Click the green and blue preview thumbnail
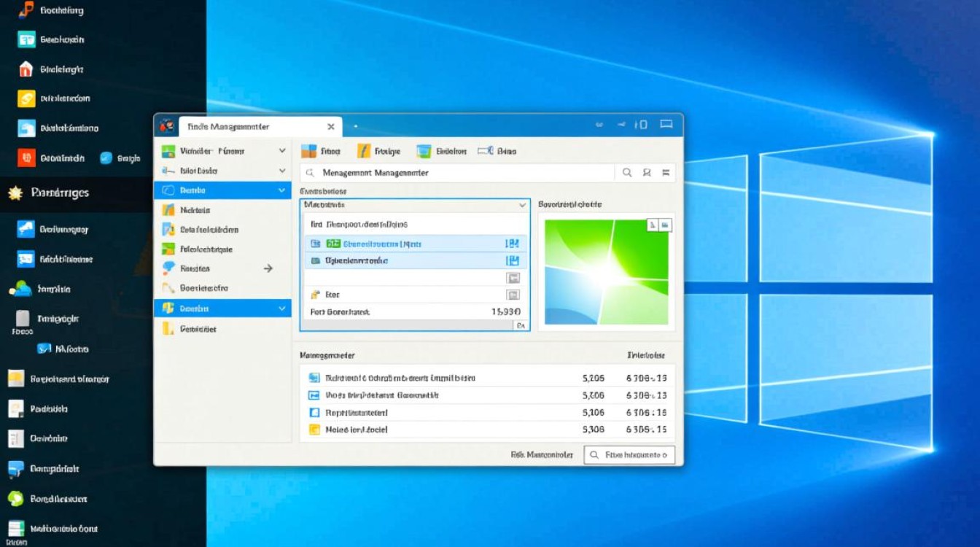Image resolution: width=980 pixels, height=547 pixels. pyautogui.click(x=607, y=271)
